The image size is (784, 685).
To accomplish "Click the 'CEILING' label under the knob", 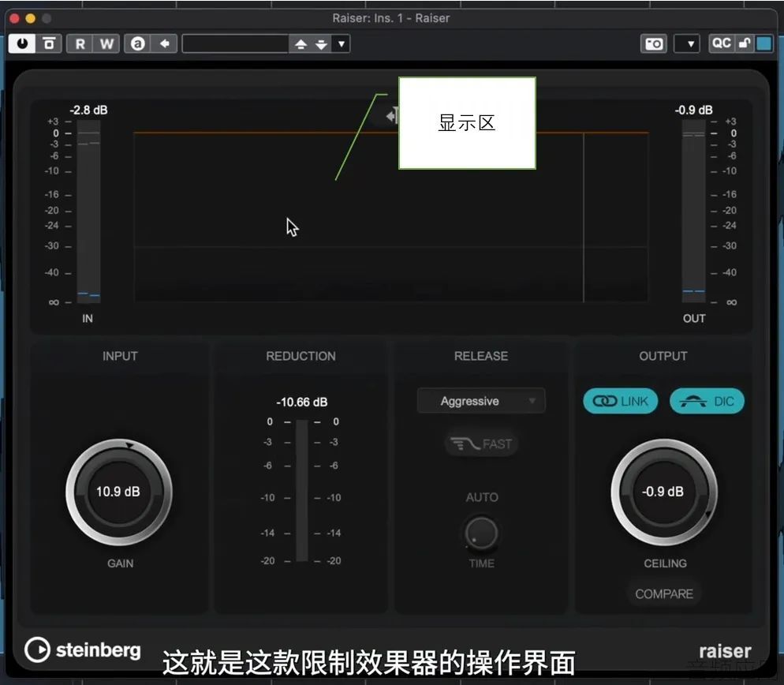I will tap(665, 563).
